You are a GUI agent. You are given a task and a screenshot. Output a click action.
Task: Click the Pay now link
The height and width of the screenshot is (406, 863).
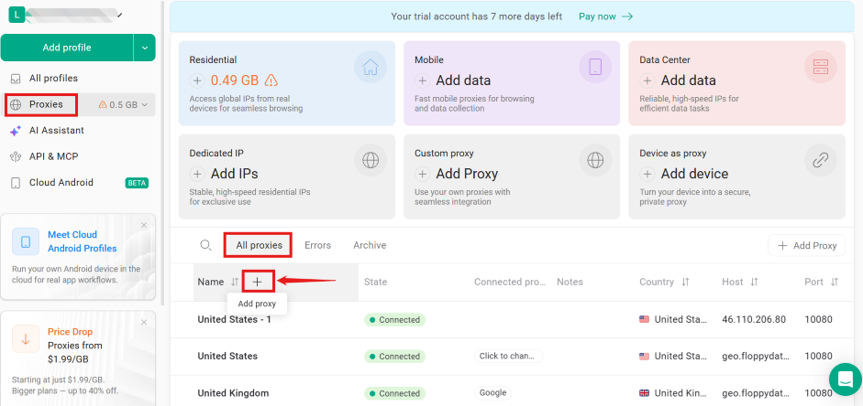[x=605, y=17]
